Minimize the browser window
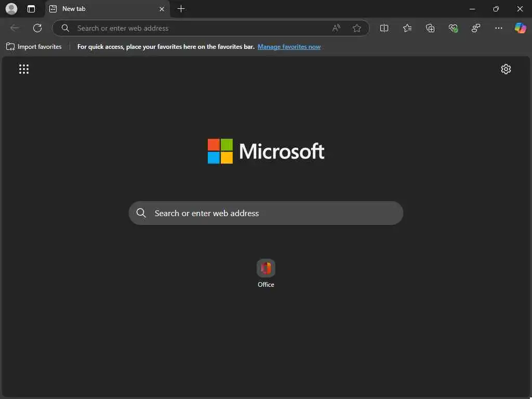This screenshot has height=399, width=532. tap(472, 9)
